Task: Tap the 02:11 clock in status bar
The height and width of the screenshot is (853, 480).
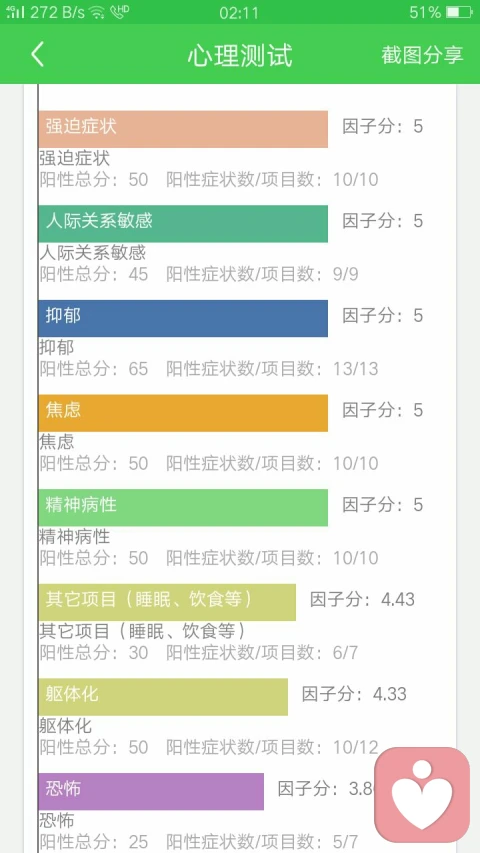Action: (239, 13)
